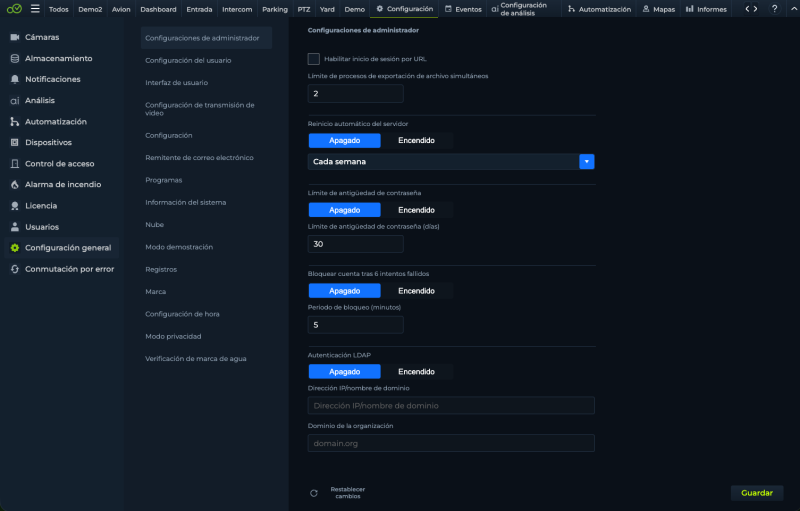Open Usuarios via its person icon
The image size is (800, 511).
(x=15, y=227)
